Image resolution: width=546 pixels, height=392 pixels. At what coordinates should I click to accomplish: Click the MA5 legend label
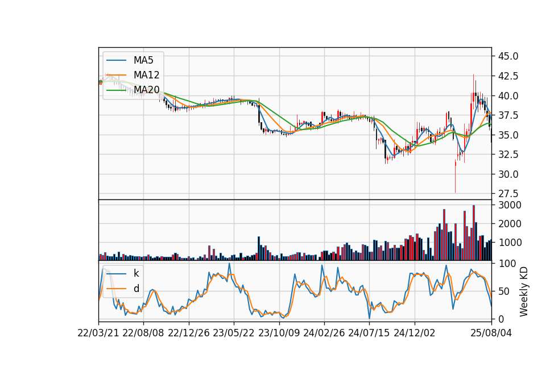coord(143,60)
